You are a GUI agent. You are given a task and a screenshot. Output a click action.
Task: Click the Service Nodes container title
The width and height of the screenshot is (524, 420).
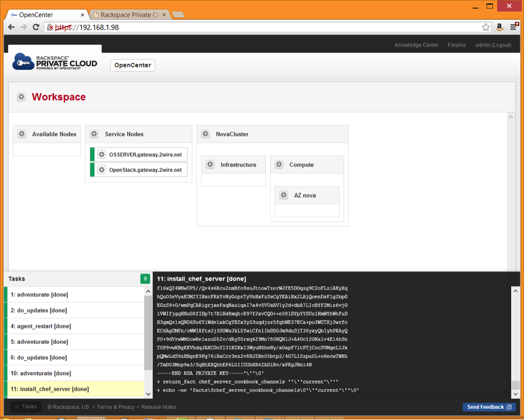[124, 134]
